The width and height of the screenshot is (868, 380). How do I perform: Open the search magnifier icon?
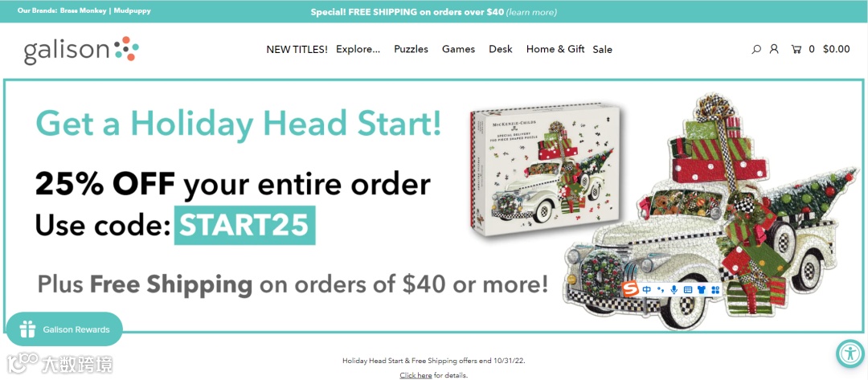[x=756, y=49]
